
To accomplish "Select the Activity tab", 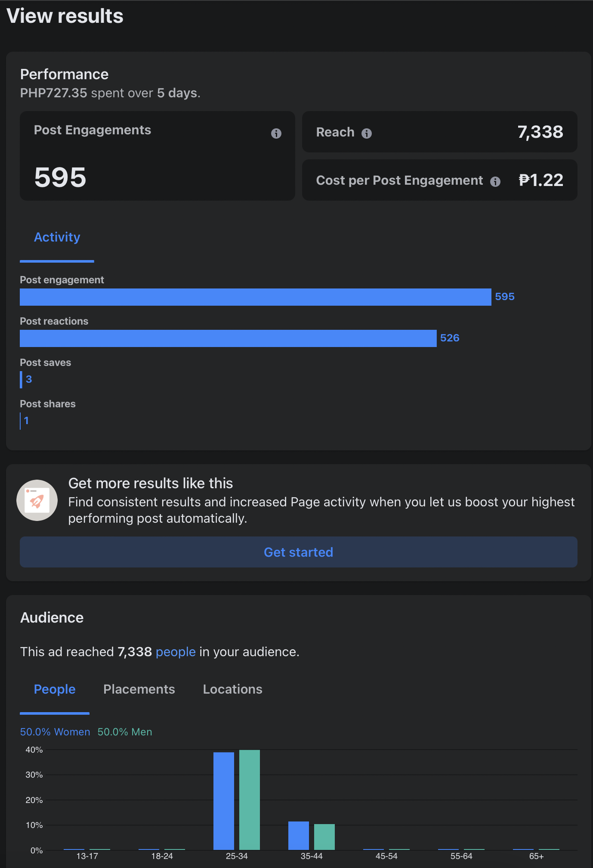I will click(x=57, y=237).
